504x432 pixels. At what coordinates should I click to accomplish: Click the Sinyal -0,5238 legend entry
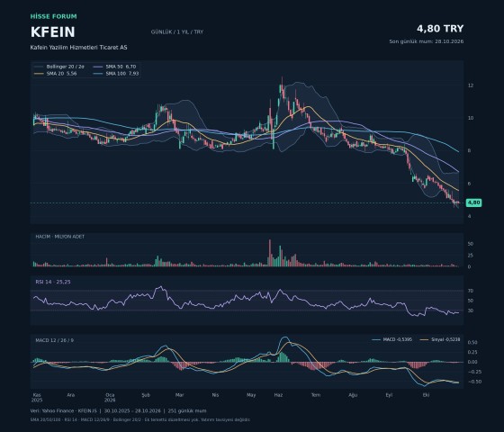point(440,340)
